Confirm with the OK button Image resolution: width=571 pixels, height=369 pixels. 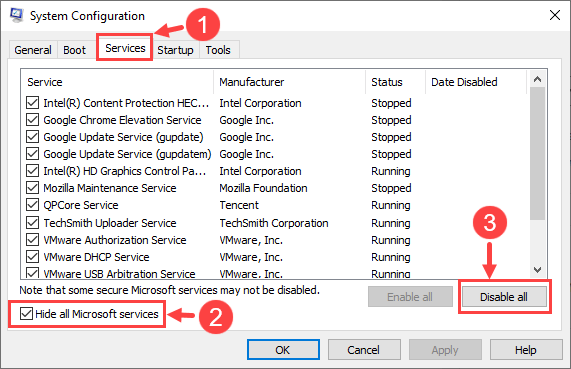[x=283, y=350]
